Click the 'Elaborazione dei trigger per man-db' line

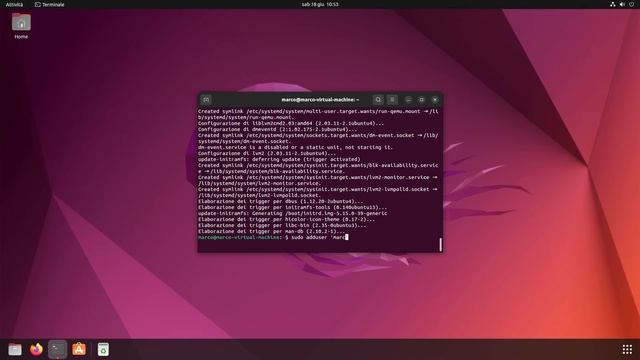click(271, 231)
